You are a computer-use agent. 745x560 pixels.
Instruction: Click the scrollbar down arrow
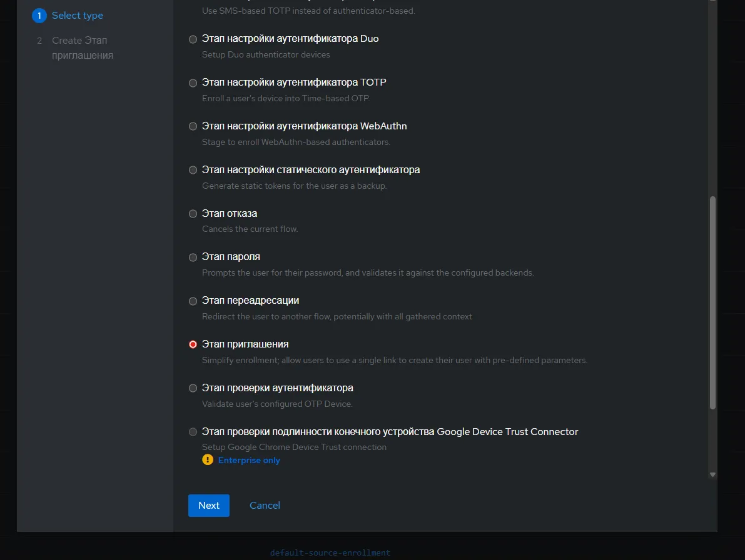point(712,474)
